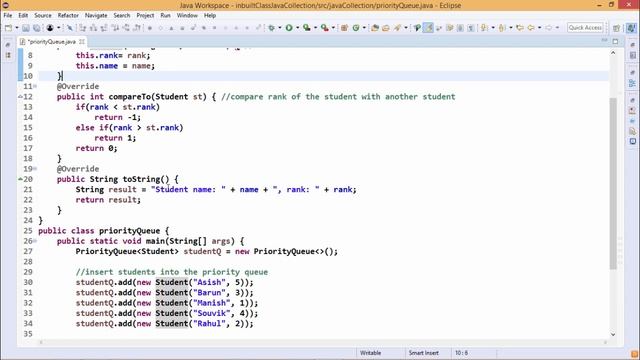Click the Smart Insert status entry
Screen dimensions: 640x360
(x=424, y=353)
